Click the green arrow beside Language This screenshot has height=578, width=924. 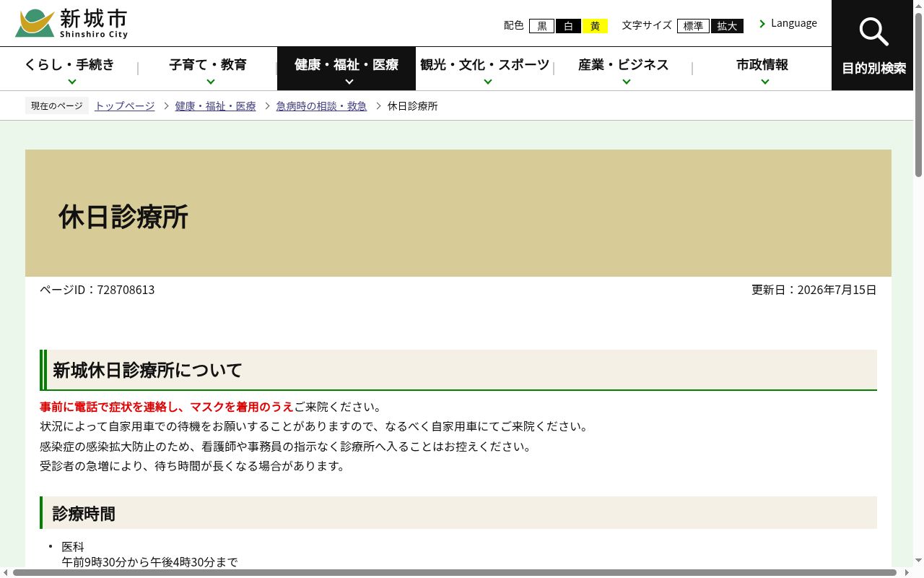[x=762, y=24]
